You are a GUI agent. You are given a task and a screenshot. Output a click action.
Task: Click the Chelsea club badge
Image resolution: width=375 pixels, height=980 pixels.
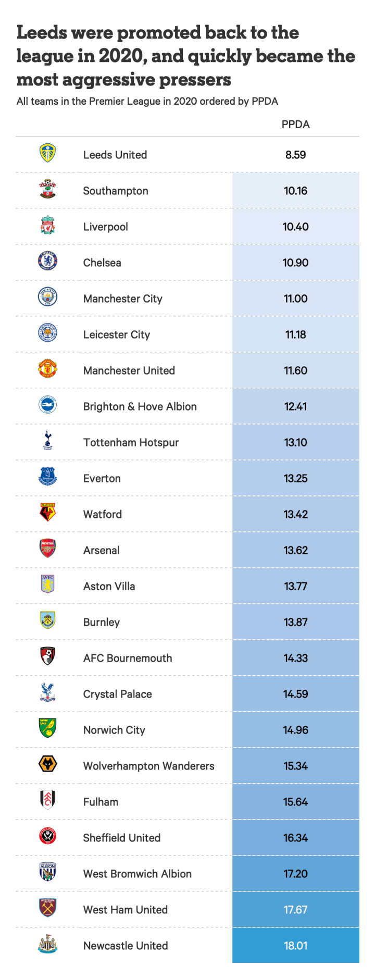click(48, 262)
